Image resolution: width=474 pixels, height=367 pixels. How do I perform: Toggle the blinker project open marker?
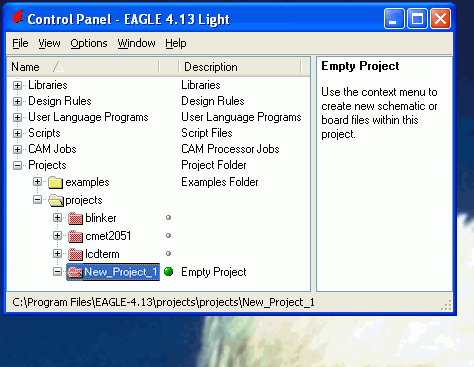(x=168, y=218)
